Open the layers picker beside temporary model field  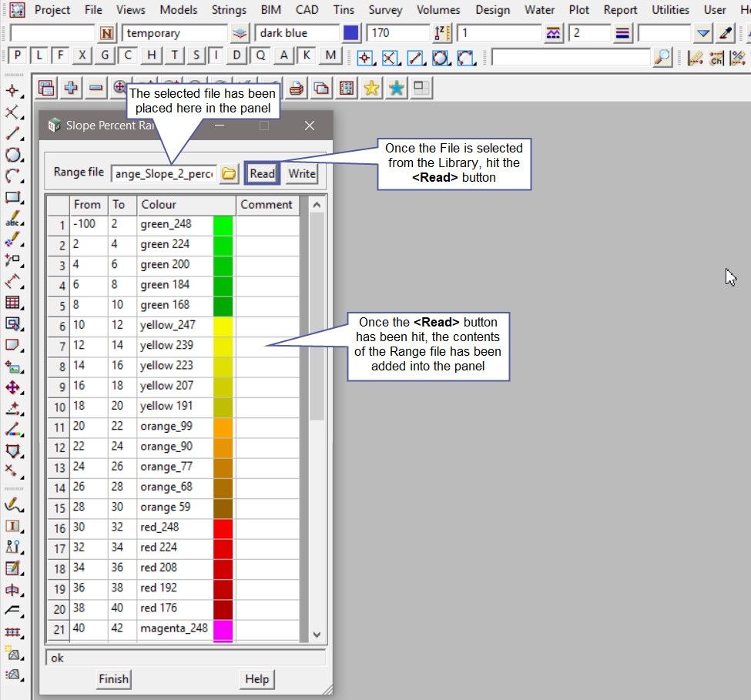(240, 33)
